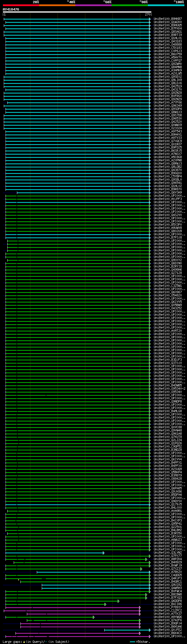Select label UniRef100_A0JPF3
Viewport: 187px width, 644px height.
pos(168,199)
